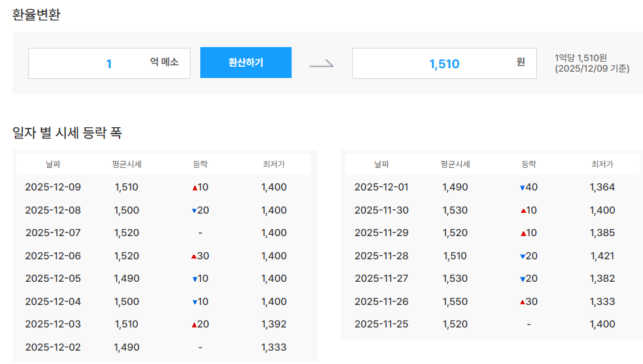The width and height of the screenshot is (643, 364).
Task: Click the 1,421 lowest price for 2025-11-28
Action: tap(602, 256)
